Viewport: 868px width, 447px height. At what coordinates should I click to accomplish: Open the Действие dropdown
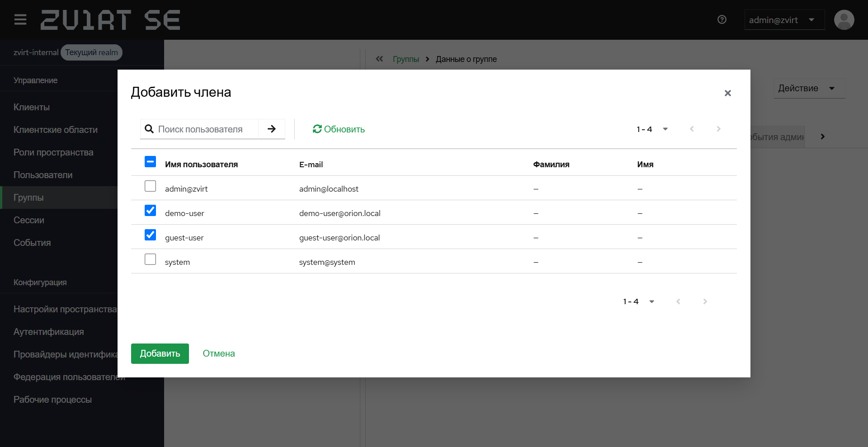[809, 89]
